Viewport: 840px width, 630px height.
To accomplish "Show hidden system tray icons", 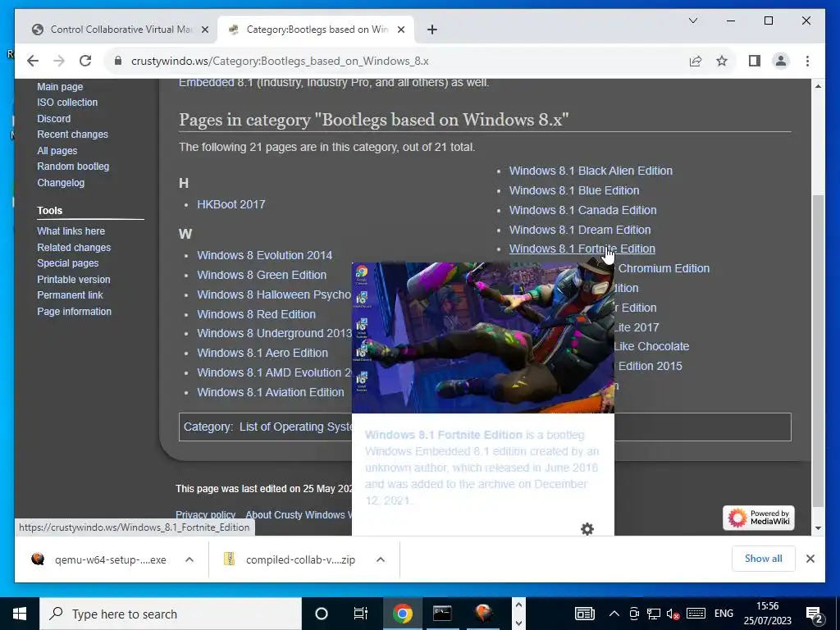I will pyautogui.click(x=614, y=614).
